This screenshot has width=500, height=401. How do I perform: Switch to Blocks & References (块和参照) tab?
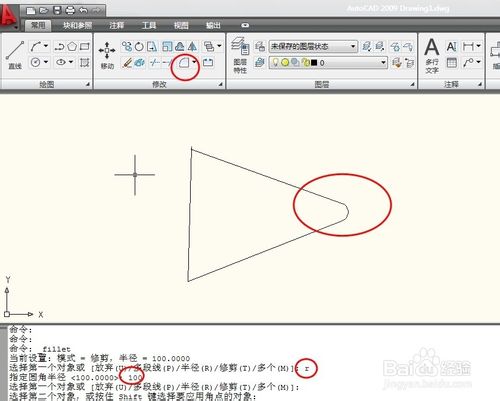pyautogui.click(x=77, y=25)
